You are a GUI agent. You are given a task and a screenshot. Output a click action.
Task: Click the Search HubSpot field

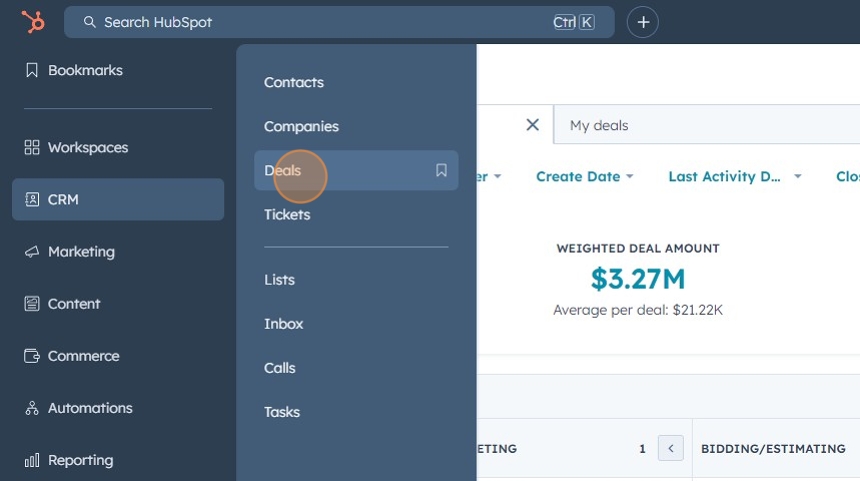point(339,22)
